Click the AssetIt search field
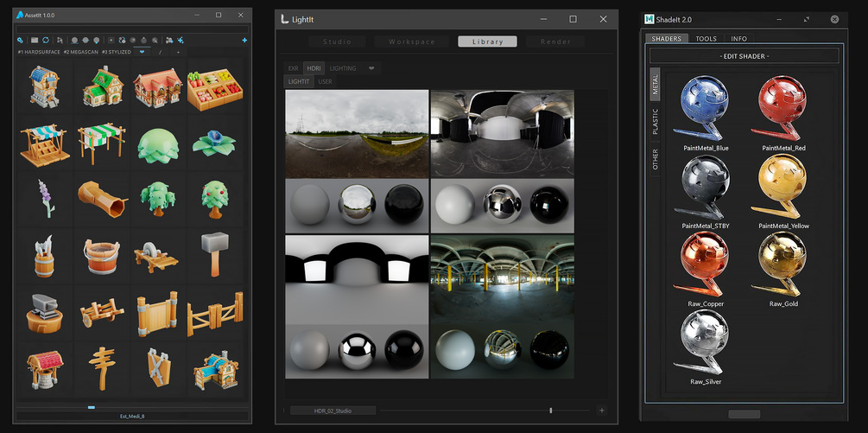 (x=132, y=29)
